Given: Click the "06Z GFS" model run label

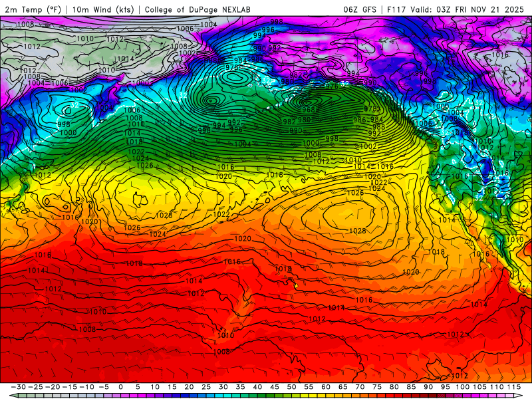Looking at the screenshot, I should (x=360, y=9).
